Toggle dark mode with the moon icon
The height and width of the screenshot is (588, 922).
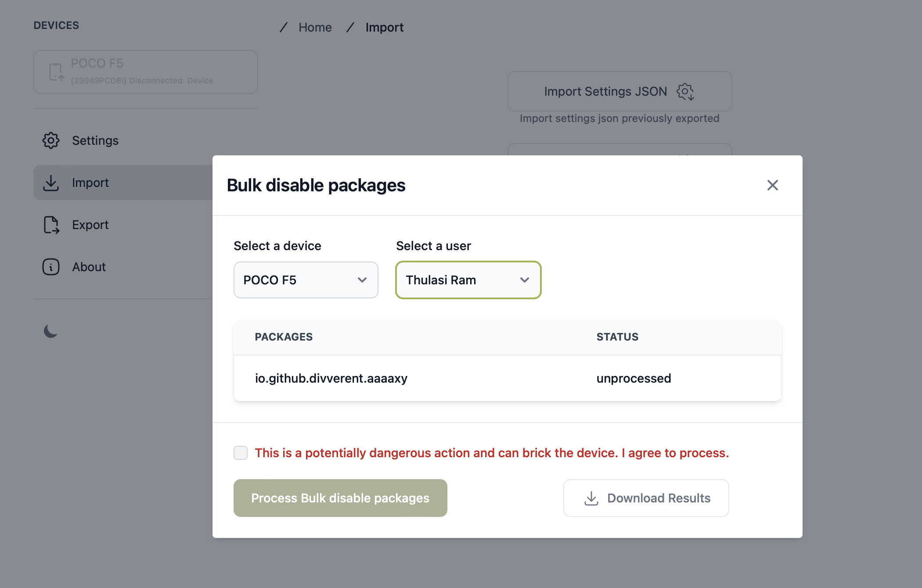tap(51, 331)
